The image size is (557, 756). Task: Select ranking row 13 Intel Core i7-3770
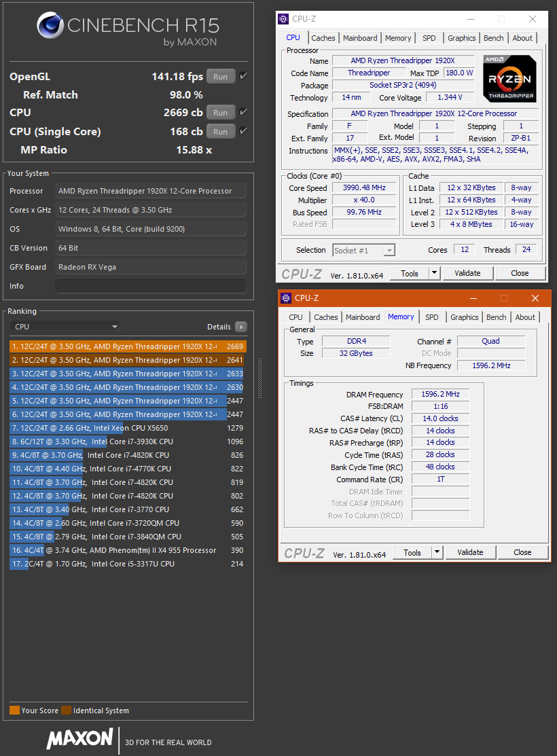coord(128,509)
